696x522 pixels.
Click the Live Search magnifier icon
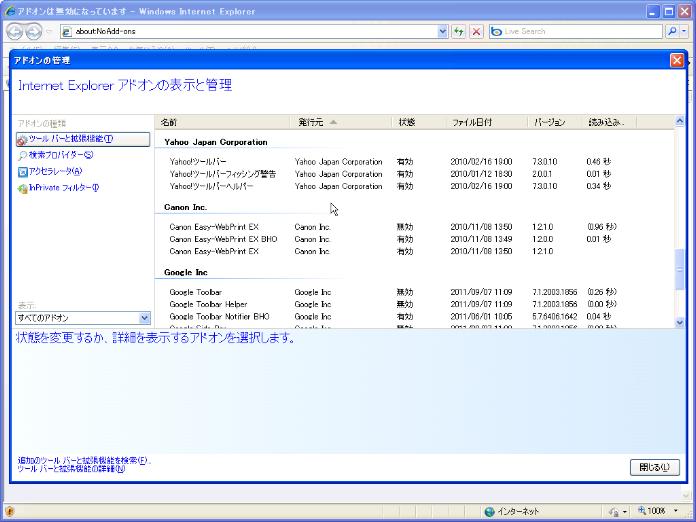(672, 32)
